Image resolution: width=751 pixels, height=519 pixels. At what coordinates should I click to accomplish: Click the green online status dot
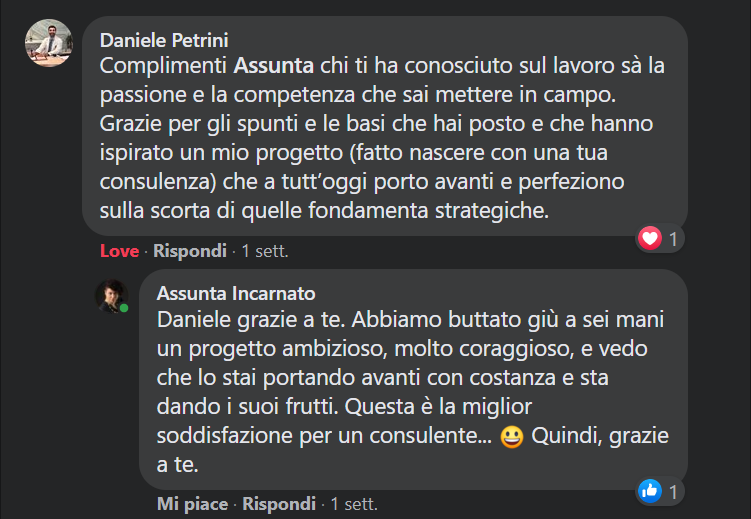[124, 307]
